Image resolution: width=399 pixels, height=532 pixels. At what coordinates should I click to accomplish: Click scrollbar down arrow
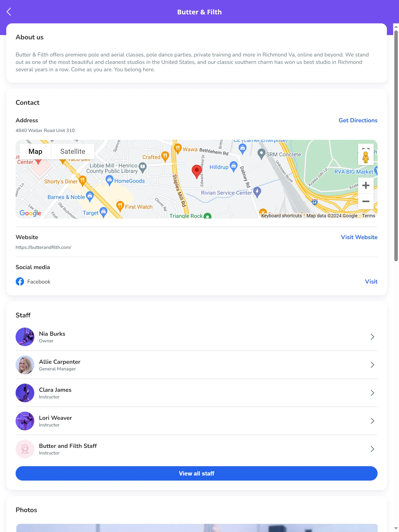pyautogui.click(x=396, y=528)
